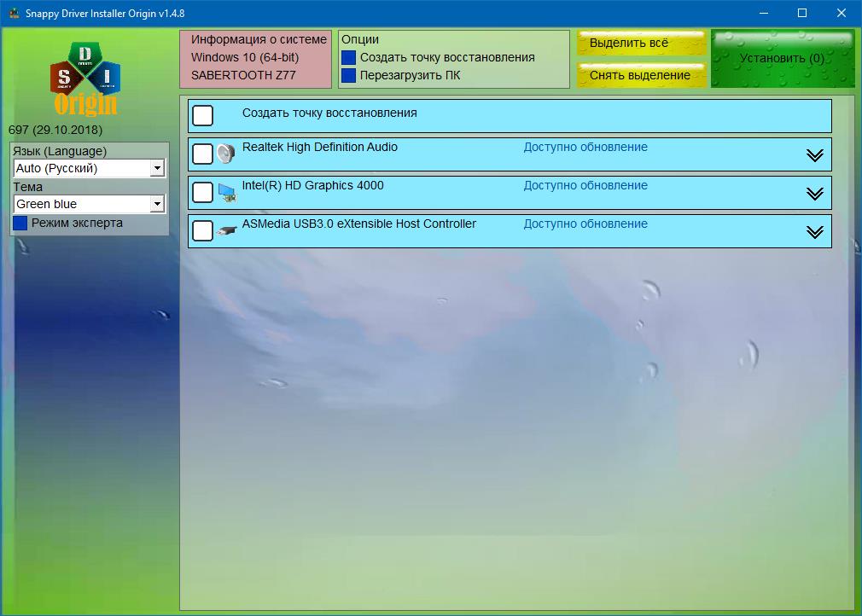Open the Тема theme dropdown

tap(157, 204)
